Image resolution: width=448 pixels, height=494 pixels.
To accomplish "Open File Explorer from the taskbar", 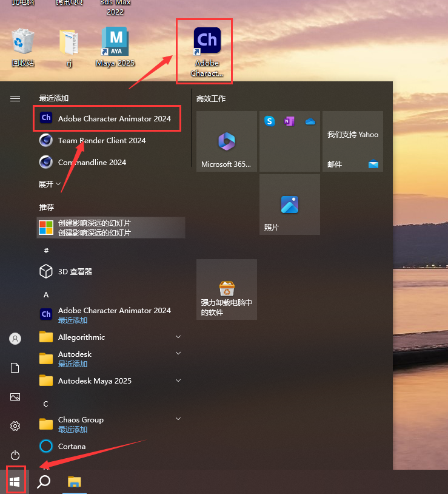I will (74, 481).
